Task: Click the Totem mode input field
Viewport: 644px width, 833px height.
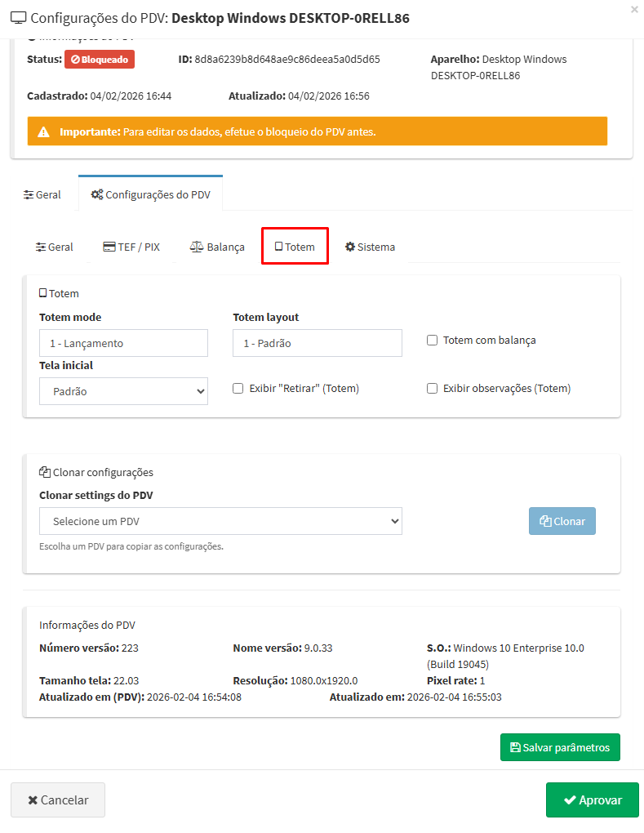Action: coord(123,343)
